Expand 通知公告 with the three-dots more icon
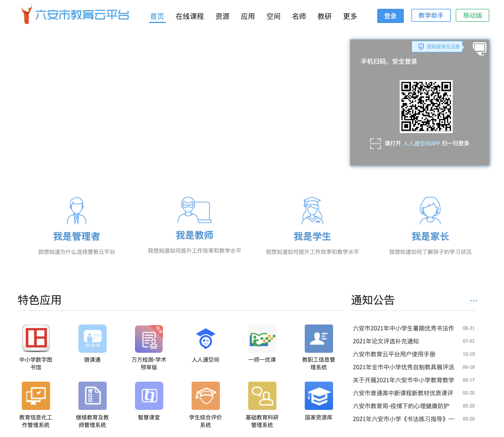The height and width of the screenshot is (437, 504). 473,300
